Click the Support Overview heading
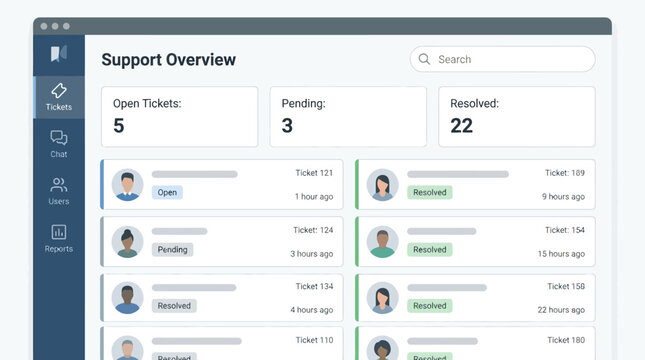 point(169,60)
